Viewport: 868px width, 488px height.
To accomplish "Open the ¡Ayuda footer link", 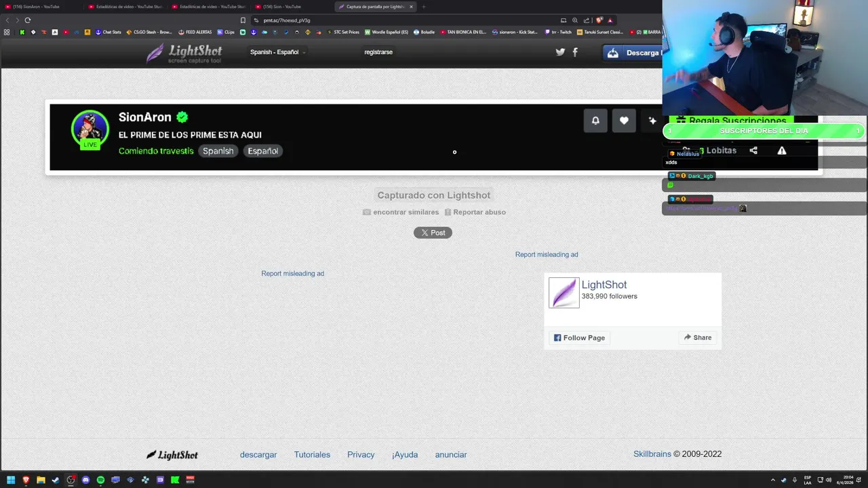I will coord(405,455).
